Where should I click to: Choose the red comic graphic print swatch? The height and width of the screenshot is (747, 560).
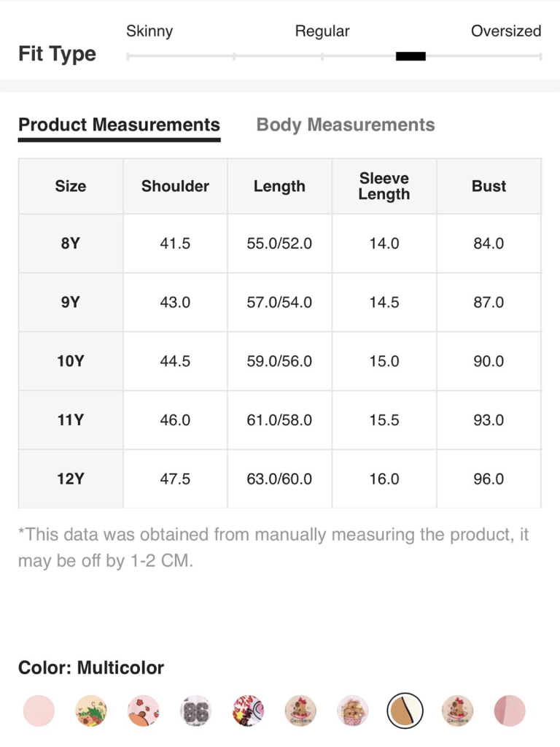coord(248,711)
